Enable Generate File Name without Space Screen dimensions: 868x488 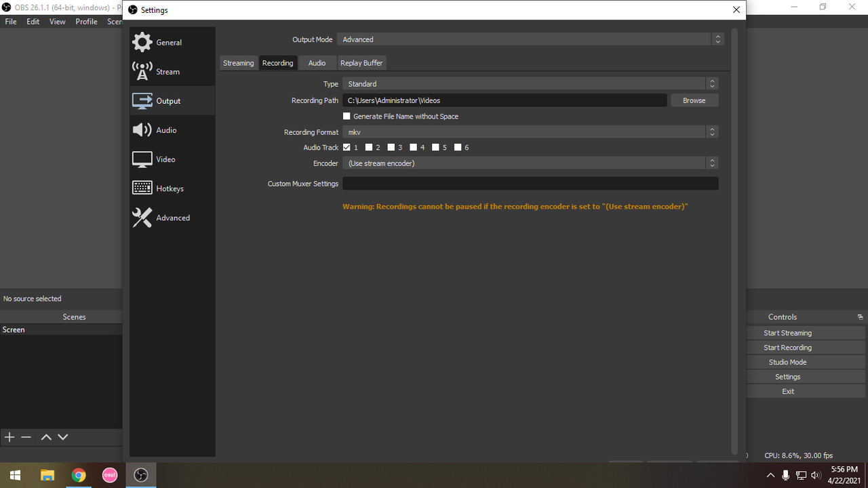tap(347, 116)
